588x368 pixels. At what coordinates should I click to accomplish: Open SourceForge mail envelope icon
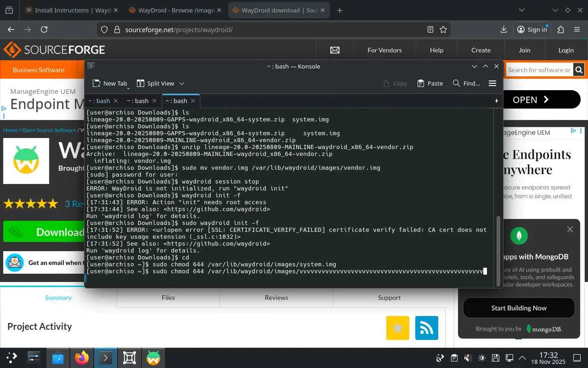coord(335,50)
